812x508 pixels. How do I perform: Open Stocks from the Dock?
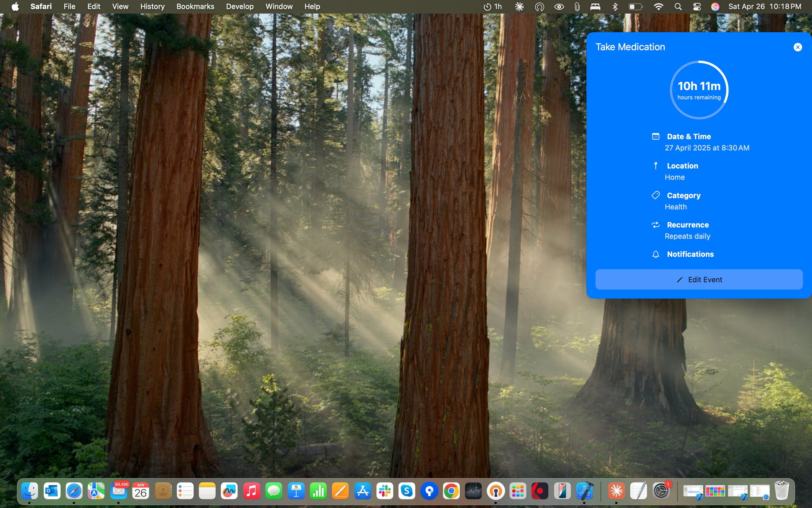[x=473, y=491]
